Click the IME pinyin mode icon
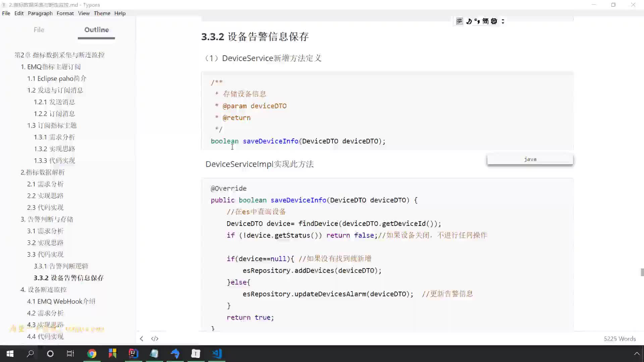The height and width of the screenshot is (362, 644). 459,21
